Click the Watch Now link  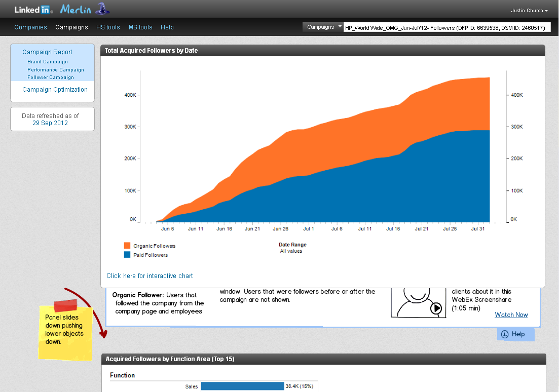(511, 315)
